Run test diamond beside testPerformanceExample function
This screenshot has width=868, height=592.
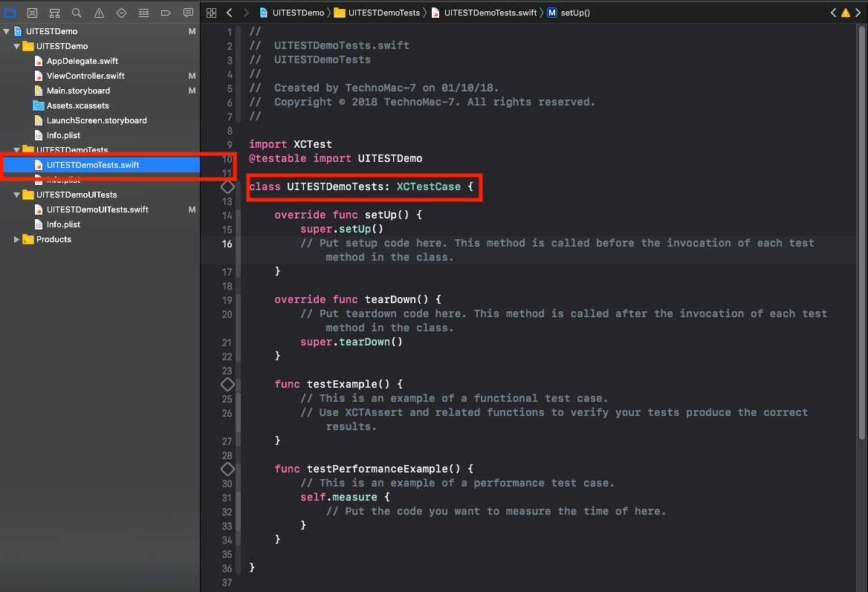point(227,469)
